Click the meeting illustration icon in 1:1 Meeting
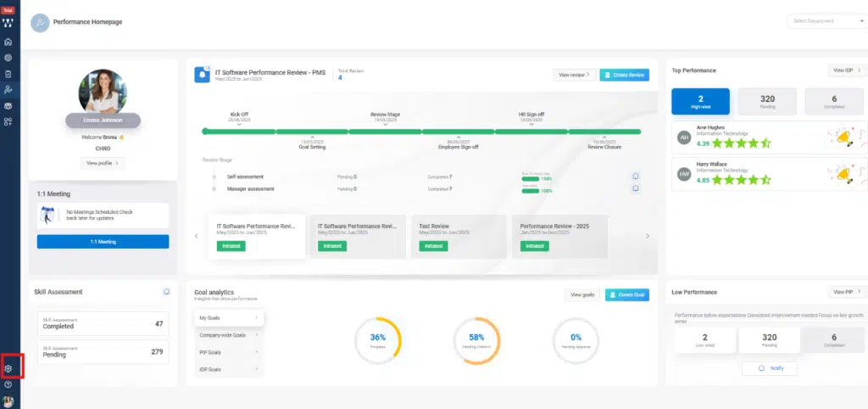 (x=47, y=215)
